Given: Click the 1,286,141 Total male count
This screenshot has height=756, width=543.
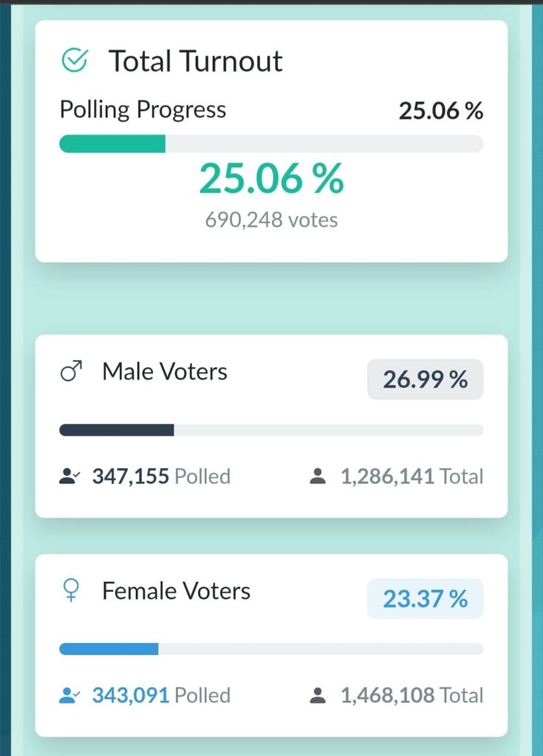Looking at the screenshot, I should [411, 476].
